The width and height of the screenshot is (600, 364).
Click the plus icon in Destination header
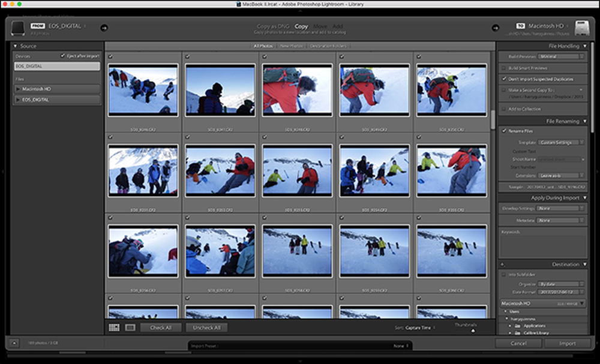click(x=502, y=264)
